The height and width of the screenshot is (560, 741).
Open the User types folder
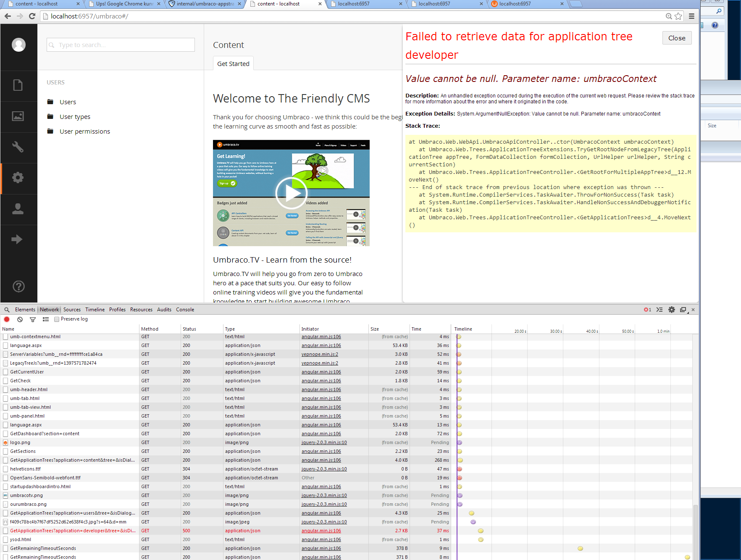click(x=75, y=116)
